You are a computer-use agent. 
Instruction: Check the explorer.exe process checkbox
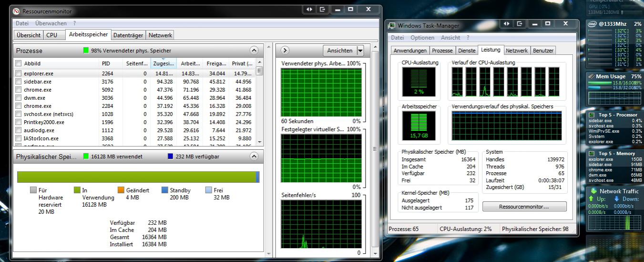tap(18, 73)
